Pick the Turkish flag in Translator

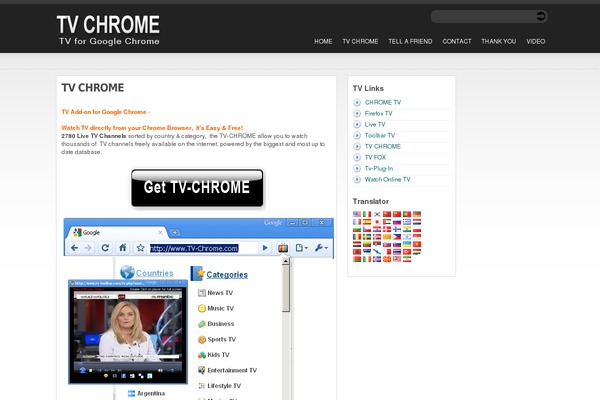407,252
